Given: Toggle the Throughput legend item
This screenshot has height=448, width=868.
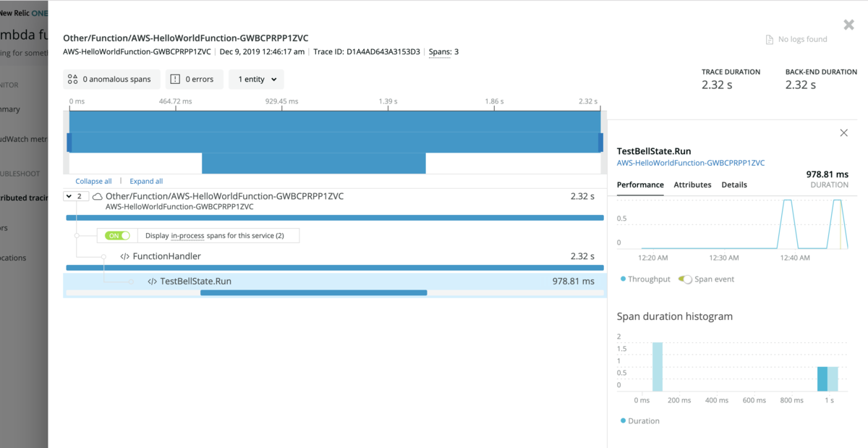Looking at the screenshot, I should 645,279.
